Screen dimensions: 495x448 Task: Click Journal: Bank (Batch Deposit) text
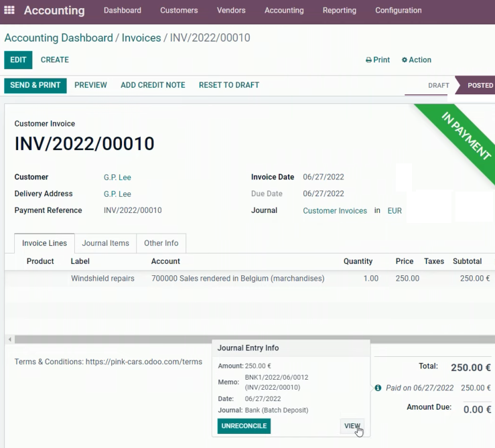point(263,410)
